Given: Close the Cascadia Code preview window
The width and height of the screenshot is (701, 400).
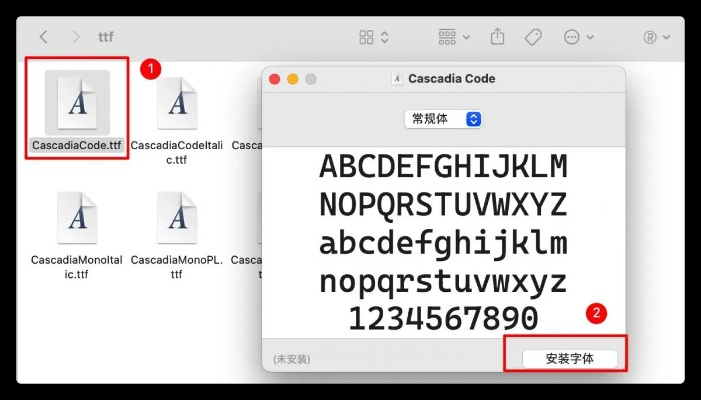Looking at the screenshot, I should [275, 79].
